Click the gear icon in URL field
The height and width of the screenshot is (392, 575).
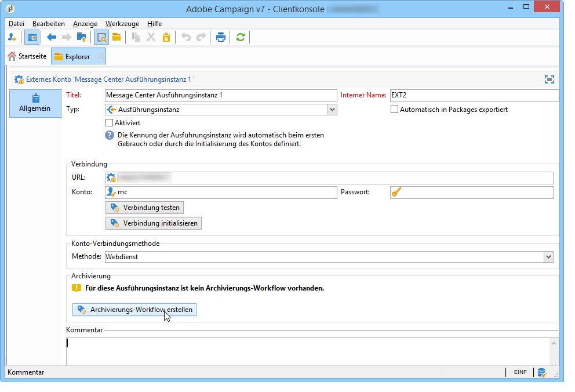[x=111, y=178]
